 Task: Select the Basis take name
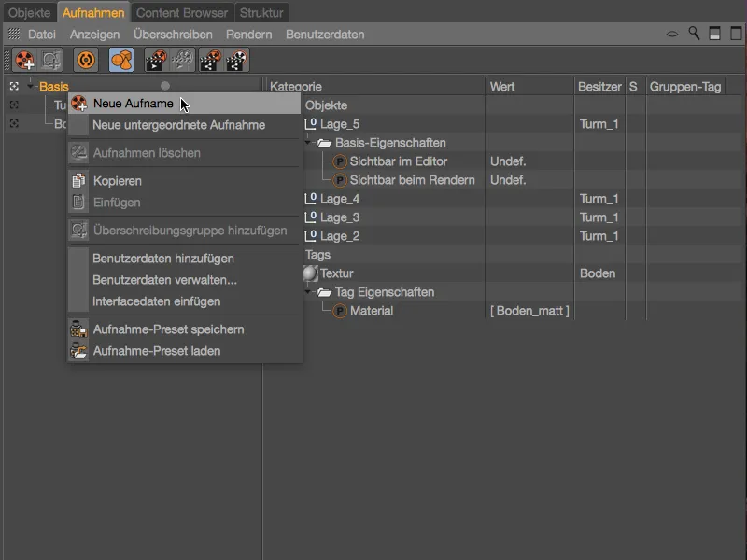[54, 86]
